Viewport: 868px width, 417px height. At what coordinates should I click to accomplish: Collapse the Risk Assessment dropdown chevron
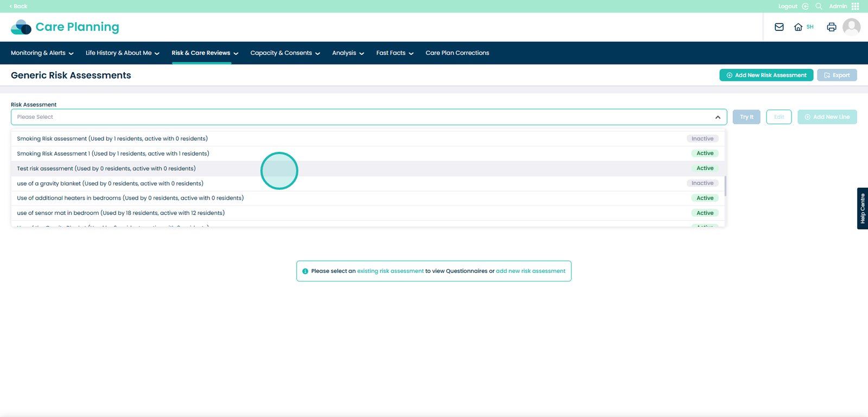(717, 117)
